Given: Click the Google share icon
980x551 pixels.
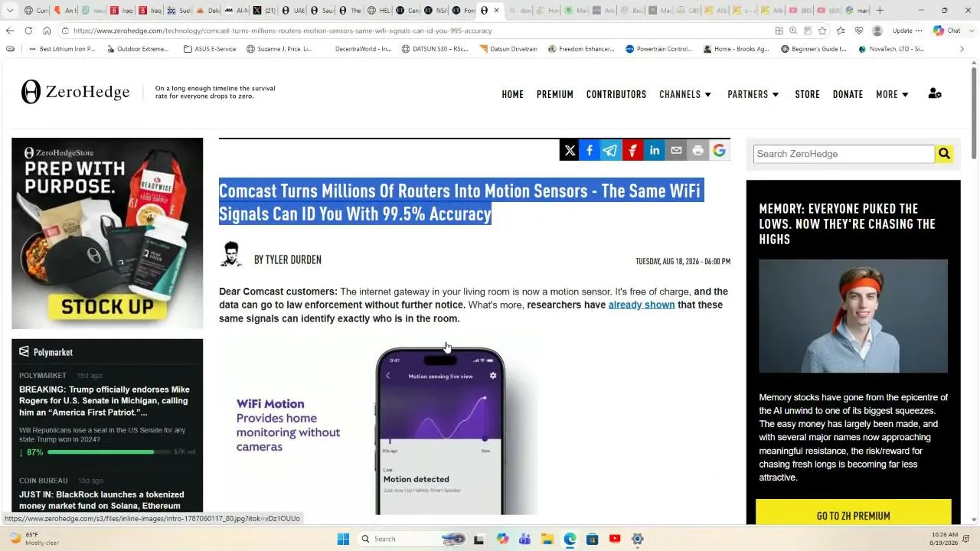Looking at the screenshot, I should [x=719, y=151].
